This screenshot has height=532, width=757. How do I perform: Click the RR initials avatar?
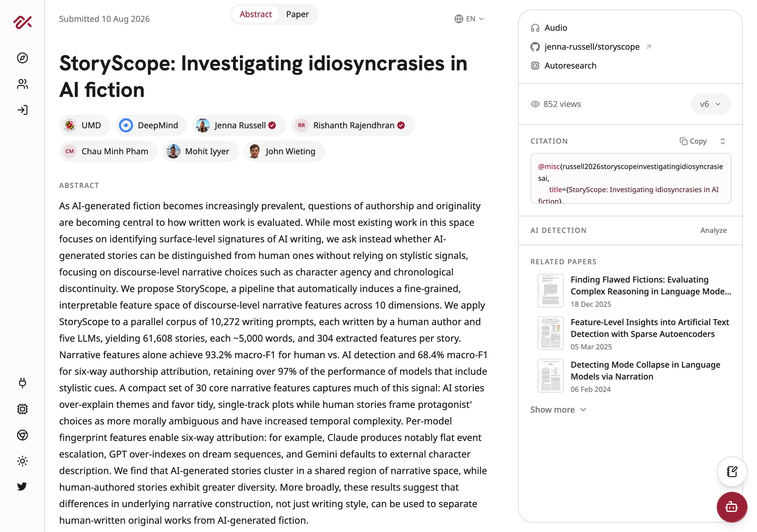coord(301,125)
